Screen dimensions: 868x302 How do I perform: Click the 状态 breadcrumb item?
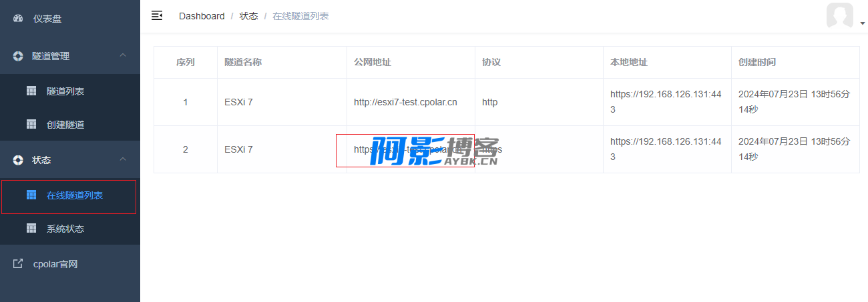point(248,16)
